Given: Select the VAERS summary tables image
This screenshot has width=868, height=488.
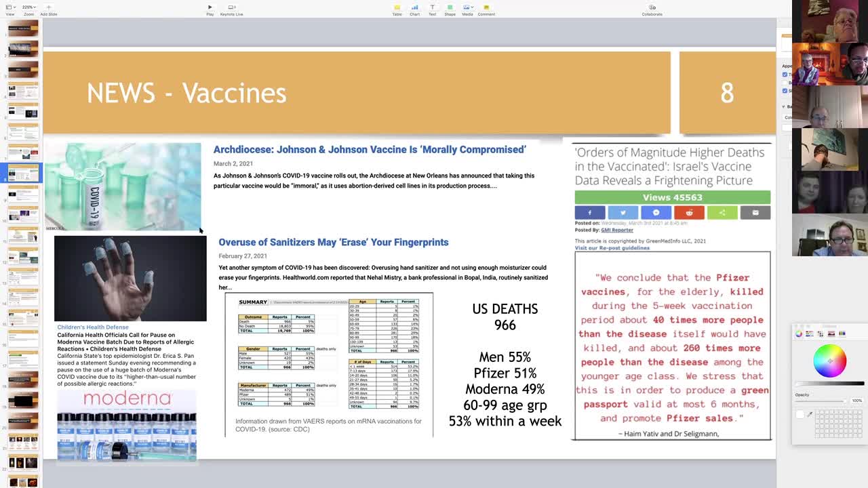Looking at the screenshot, I should pos(329,365).
